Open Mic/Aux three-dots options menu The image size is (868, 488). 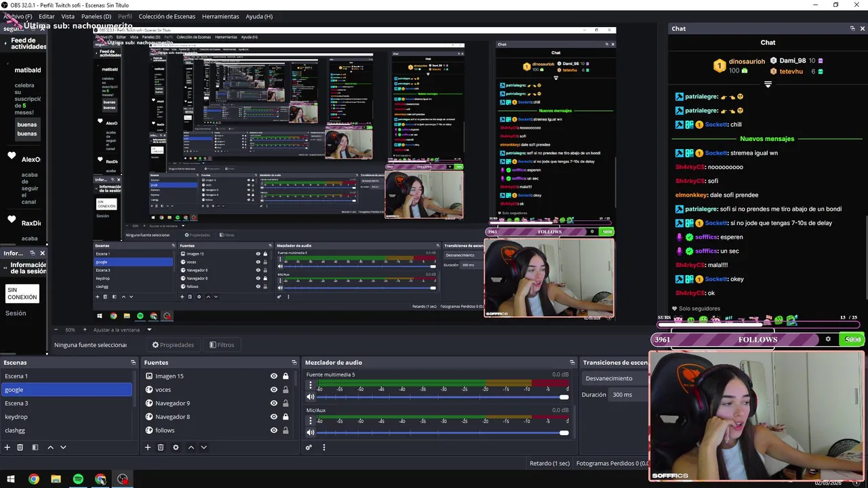(x=311, y=420)
